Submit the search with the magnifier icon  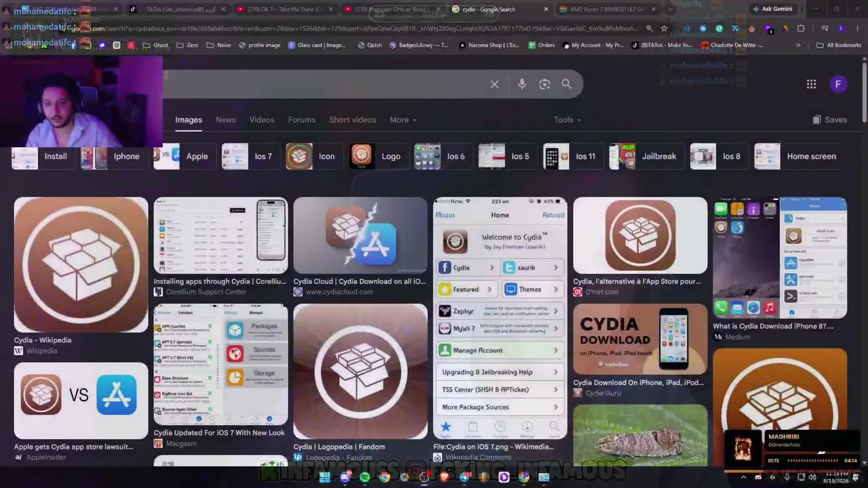tap(566, 84)
